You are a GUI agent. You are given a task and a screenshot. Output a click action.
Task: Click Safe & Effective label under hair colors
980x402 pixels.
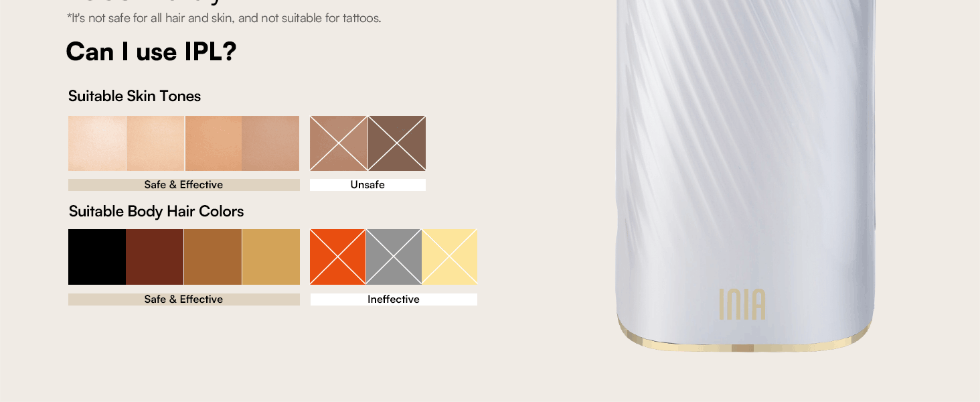[184, 299]
